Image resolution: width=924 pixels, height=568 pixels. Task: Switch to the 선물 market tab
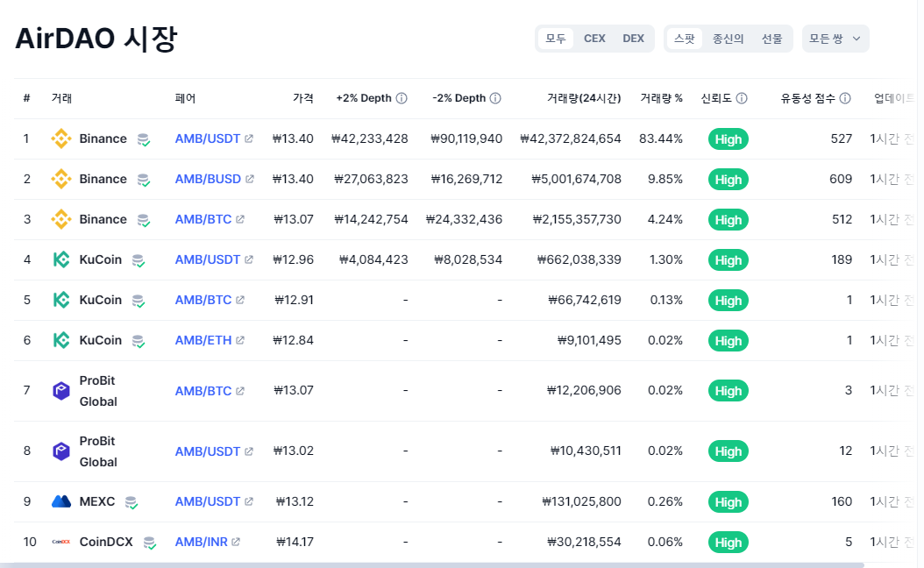(x=772, y=39)
